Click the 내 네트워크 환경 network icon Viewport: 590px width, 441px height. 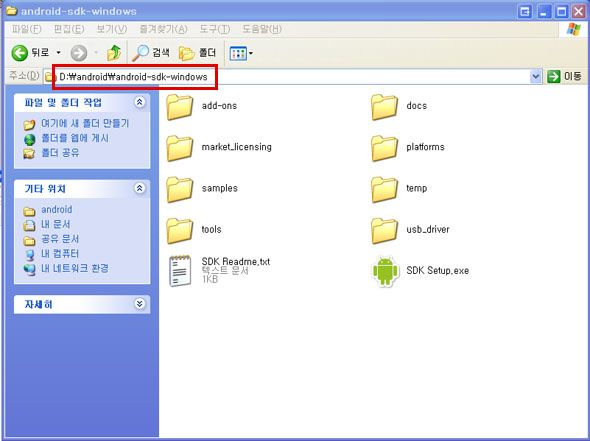click(29, 269)
